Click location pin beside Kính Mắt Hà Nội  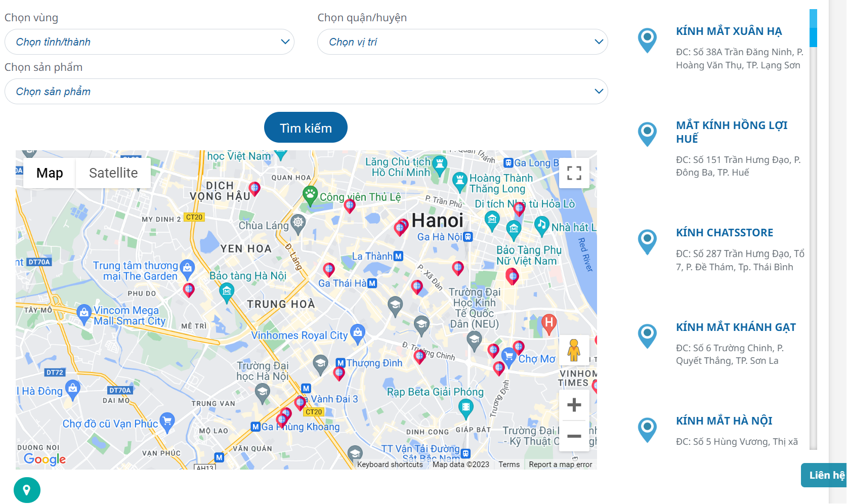(647, 430)
